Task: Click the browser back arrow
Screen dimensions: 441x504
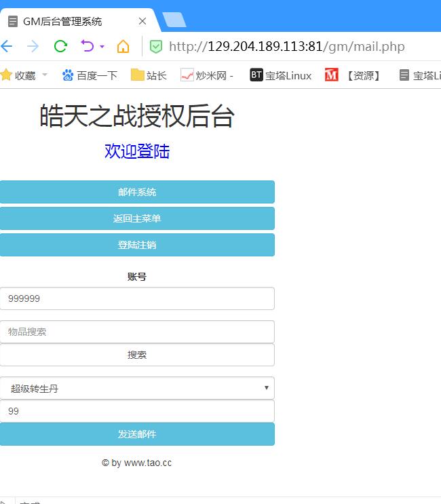Action: click(6, 46)
